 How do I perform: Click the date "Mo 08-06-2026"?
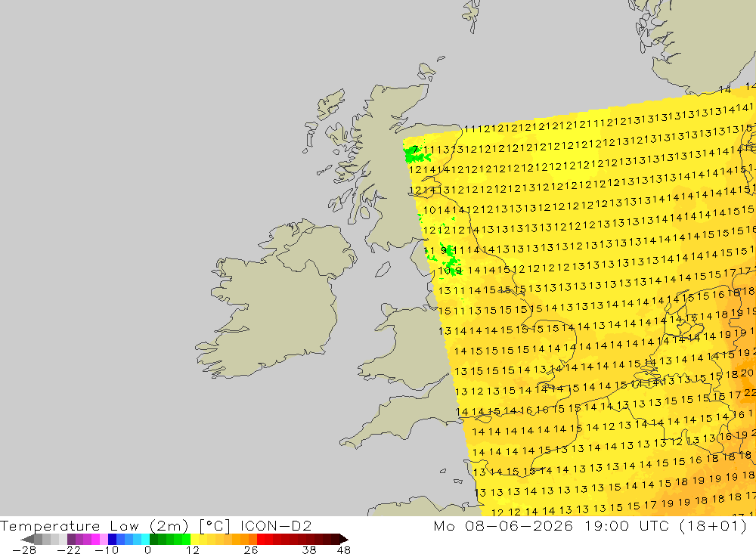pos(503,525)
